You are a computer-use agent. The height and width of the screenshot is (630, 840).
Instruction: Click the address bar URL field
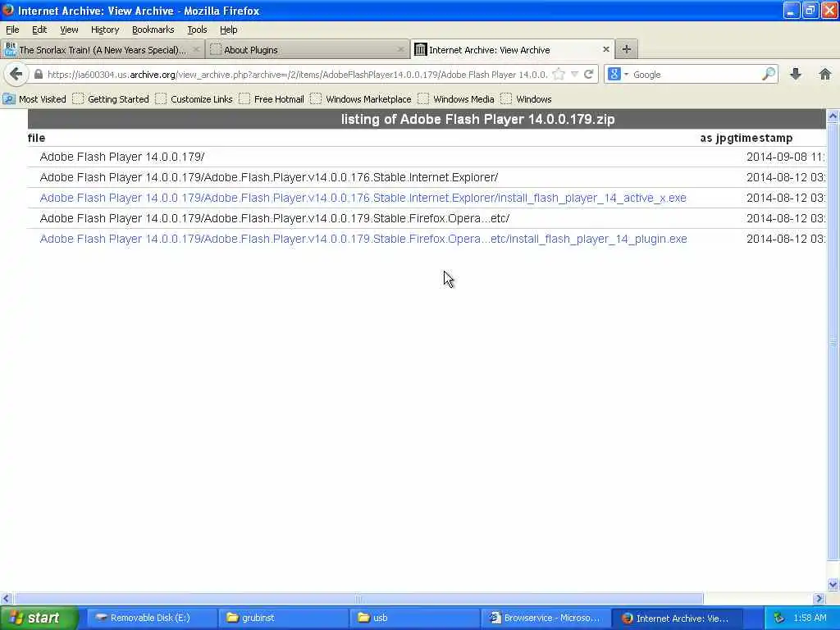point(297,75)
